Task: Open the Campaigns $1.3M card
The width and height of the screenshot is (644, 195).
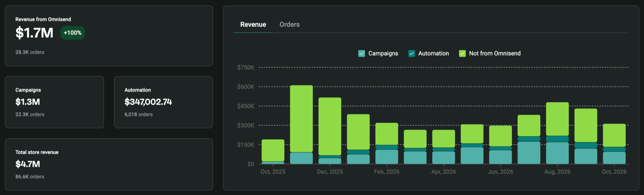Action: coord(54,102)
